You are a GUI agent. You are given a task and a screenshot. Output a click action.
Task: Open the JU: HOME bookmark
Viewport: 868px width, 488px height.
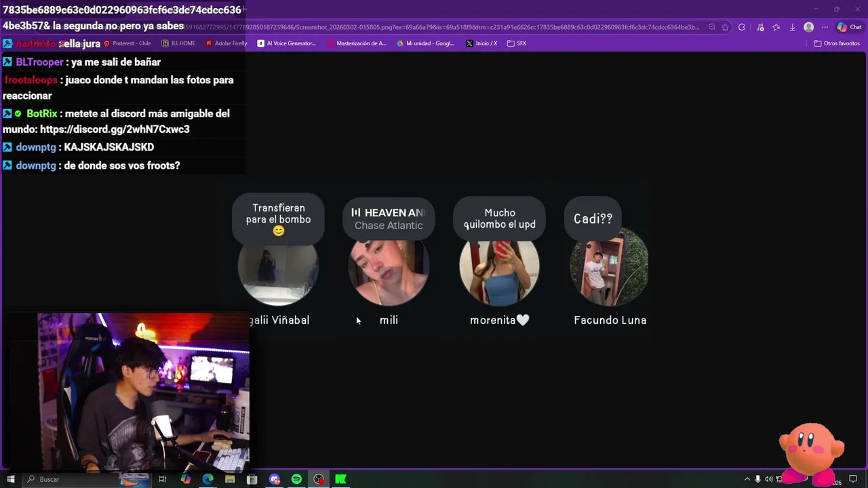pos(178,43)
